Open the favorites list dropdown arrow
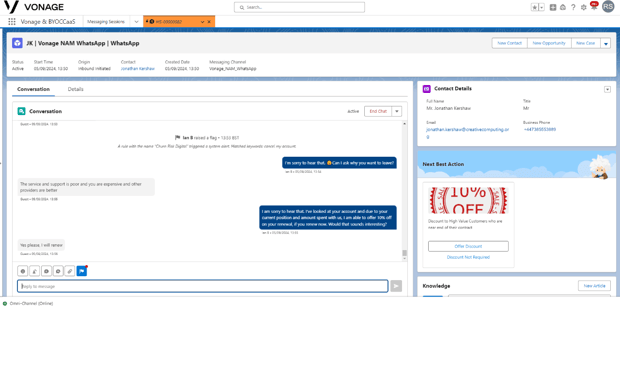Screen dimensions: 620x387 (x=542, y=7)
